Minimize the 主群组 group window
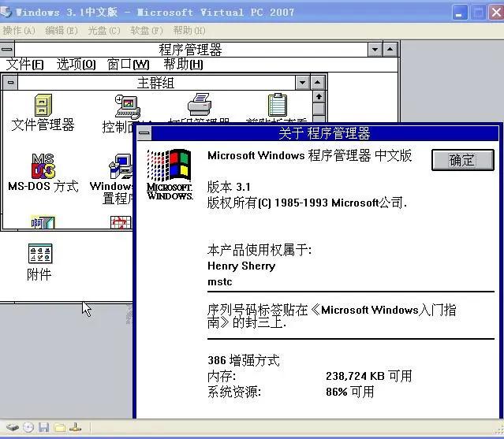 302,83
